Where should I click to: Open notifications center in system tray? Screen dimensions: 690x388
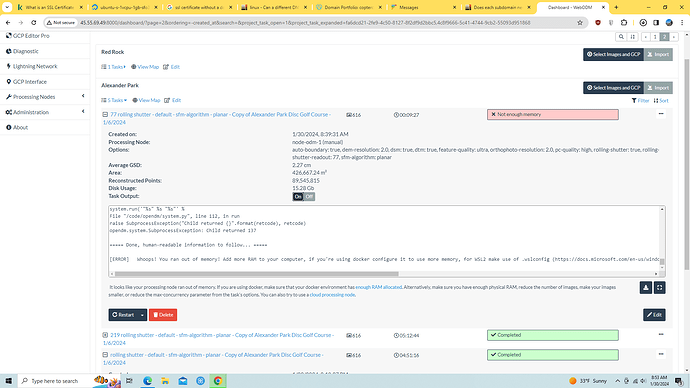pos(679,381)
